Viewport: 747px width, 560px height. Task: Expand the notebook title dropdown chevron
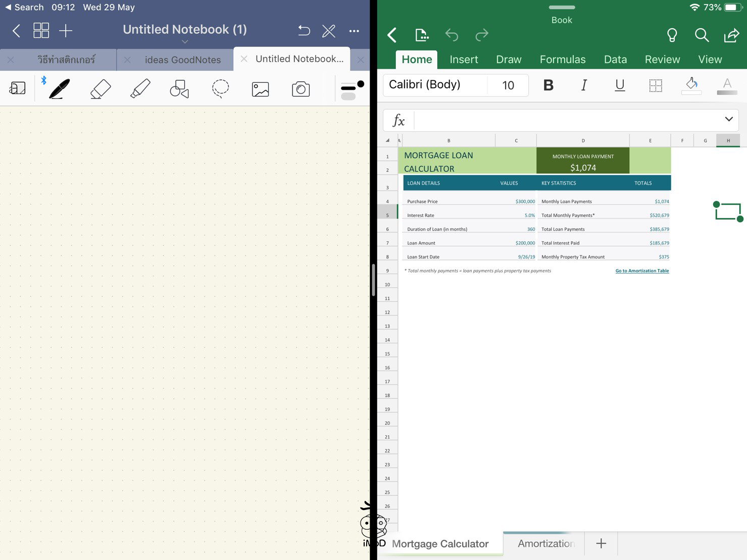tap(185, 42)
